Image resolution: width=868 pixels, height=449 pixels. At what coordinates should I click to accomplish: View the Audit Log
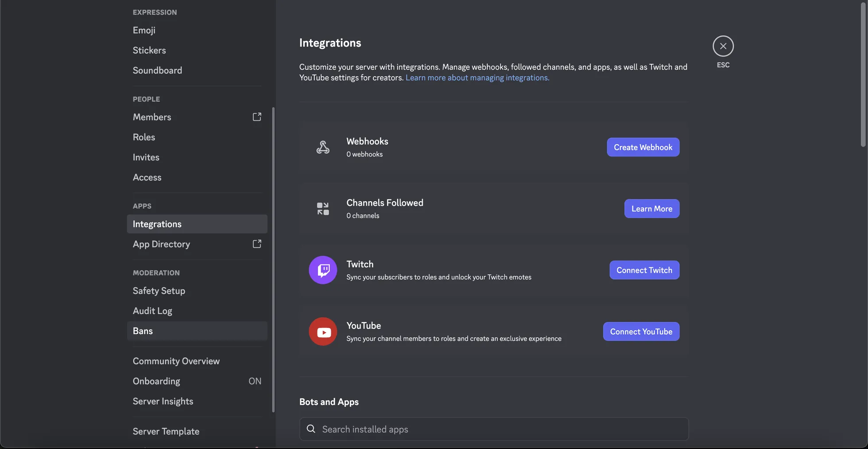pyautogui.click(x=197, y=311)
